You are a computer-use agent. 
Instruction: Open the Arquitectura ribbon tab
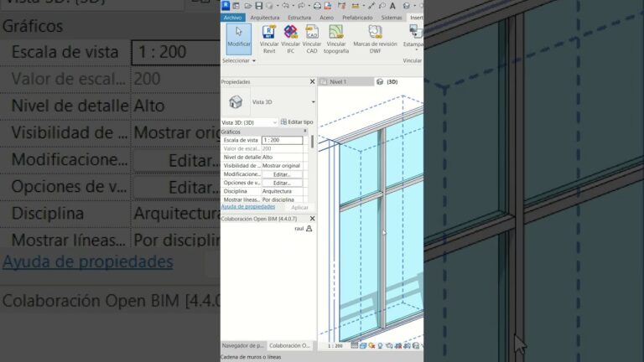pos(264,18)
